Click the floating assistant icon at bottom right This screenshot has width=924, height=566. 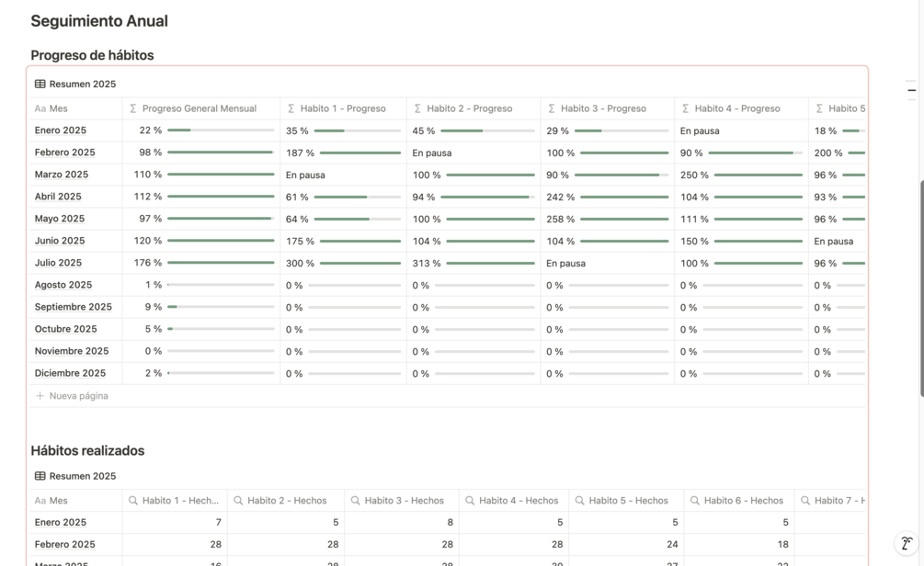coord(907,543)
